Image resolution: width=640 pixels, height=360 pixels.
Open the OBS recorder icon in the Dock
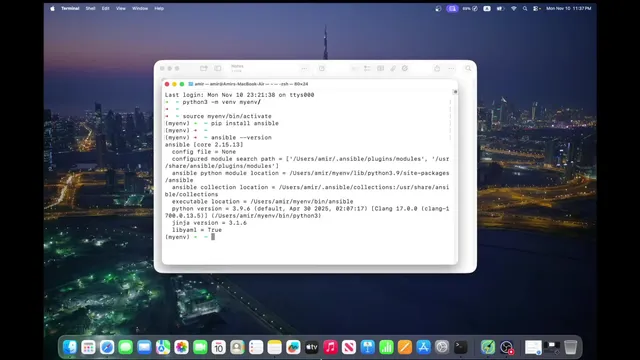pos(507,347)
